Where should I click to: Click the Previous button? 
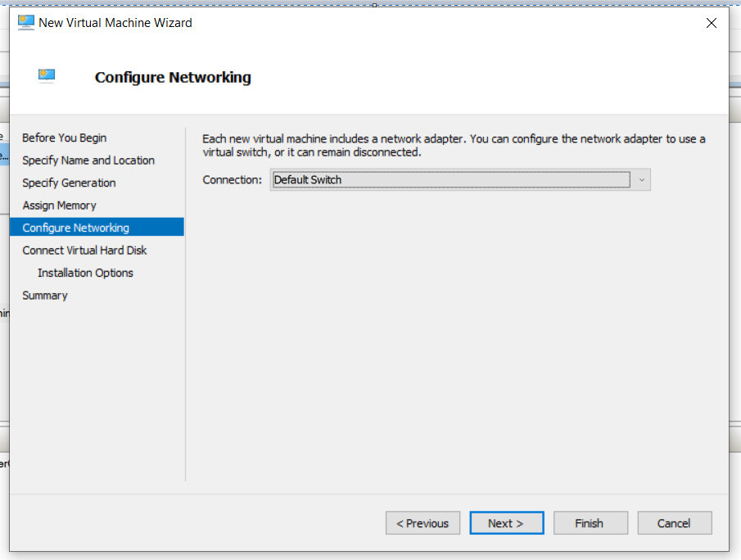pos(422,523)
